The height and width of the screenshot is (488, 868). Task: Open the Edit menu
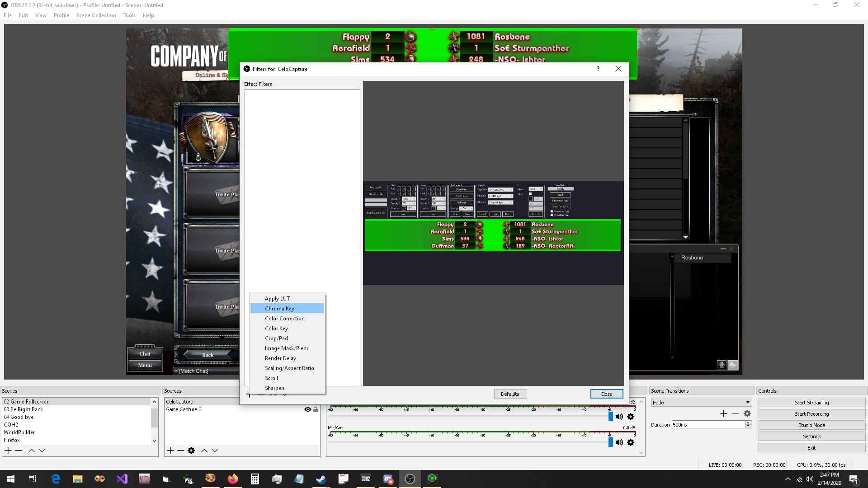tap(24, 15)
